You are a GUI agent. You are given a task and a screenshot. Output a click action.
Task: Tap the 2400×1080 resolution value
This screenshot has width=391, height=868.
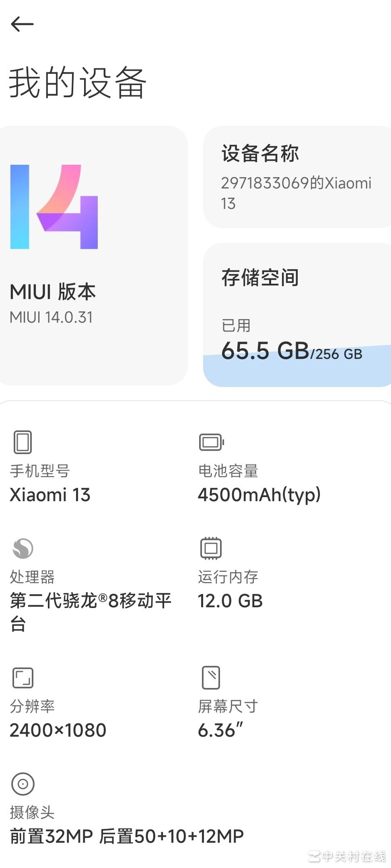pyautogui.click(x=58, y=730)
